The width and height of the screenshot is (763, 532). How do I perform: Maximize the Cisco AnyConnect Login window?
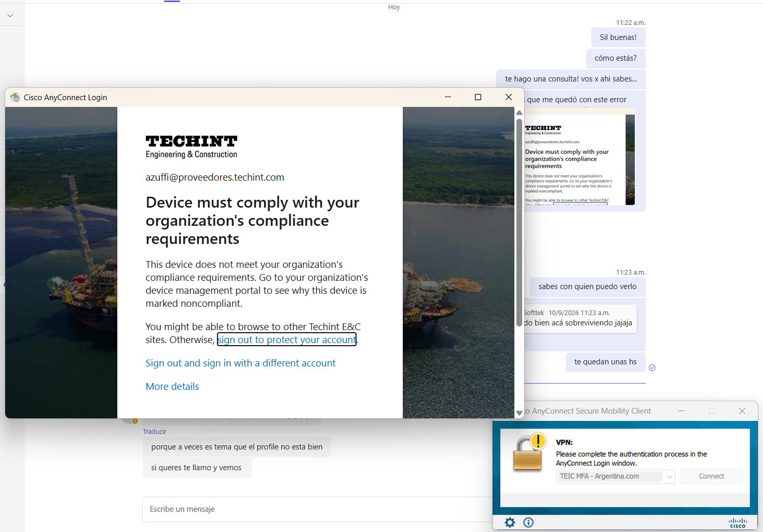[478, 97]
